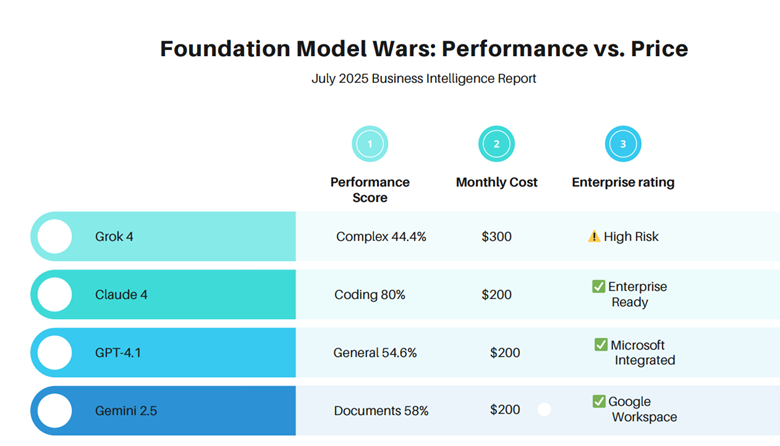The width and height of the screenshot is (780, 446).
Task: Select the Performance Score column header
Action: click(370, 190)
